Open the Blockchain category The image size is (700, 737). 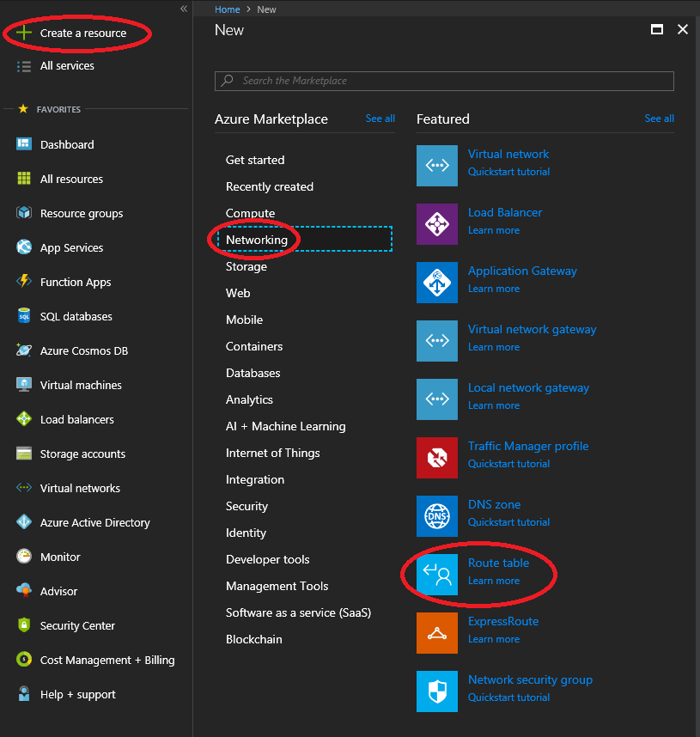254,639
